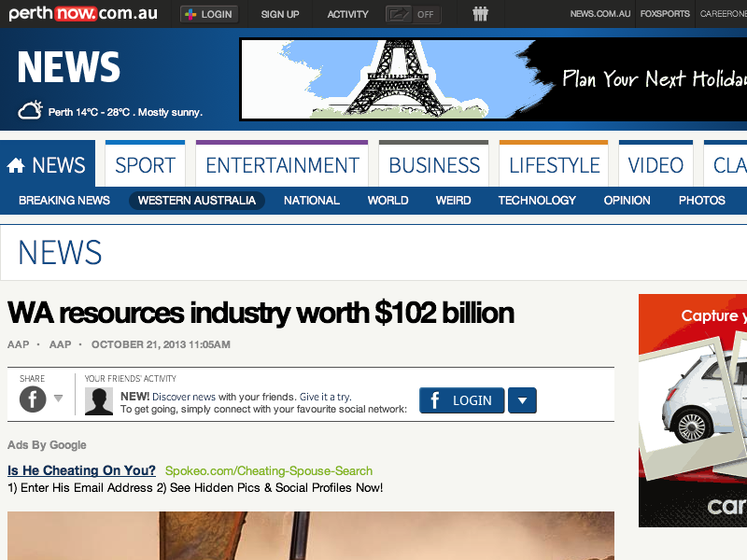Select Western Australia in the sub-navigation
747x560 pixels.
[x=196, y=201]
